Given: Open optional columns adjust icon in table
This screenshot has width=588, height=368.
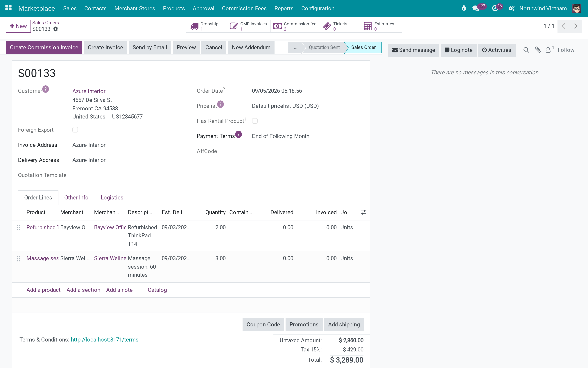Looking at the screenshot, I should pyautogui.click(x=363, y=212).
